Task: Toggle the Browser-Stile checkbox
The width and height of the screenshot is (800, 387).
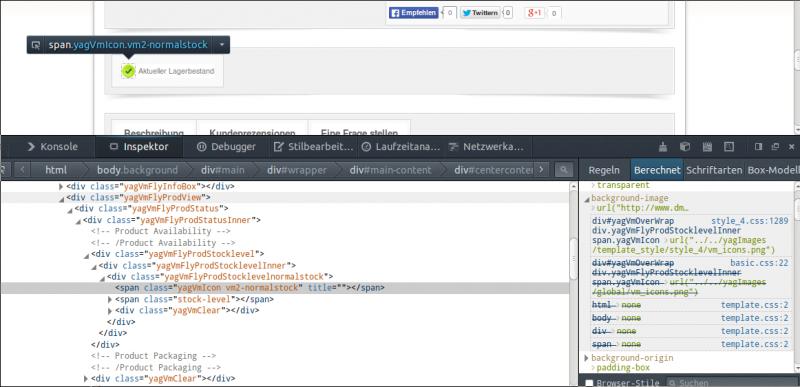Action: pyautogui.click(x=589, y=382)
